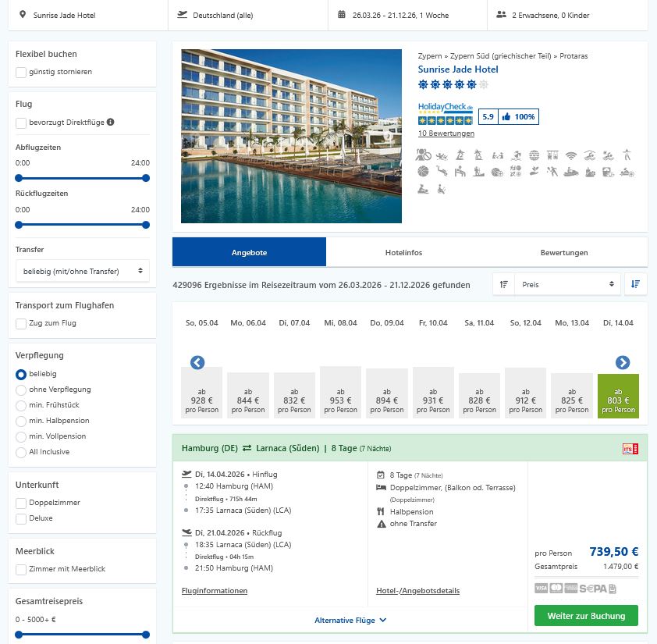The width and height of the screenshot is (657, 644).
Task: Open the Transfer selection dropdown
Action: click(x=82, y=270)
